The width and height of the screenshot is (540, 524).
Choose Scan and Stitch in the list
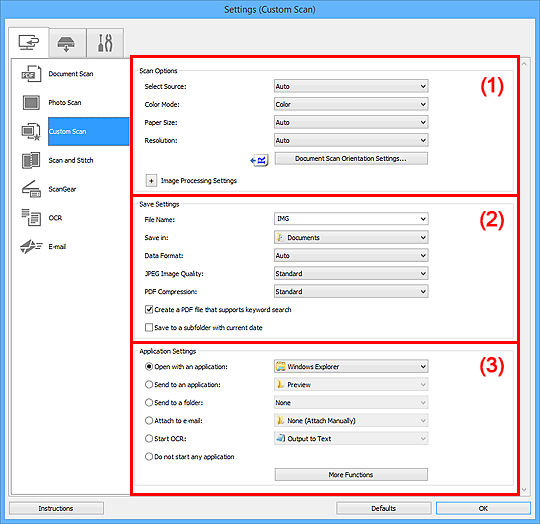pyautogui.click(x=71, y=160)
